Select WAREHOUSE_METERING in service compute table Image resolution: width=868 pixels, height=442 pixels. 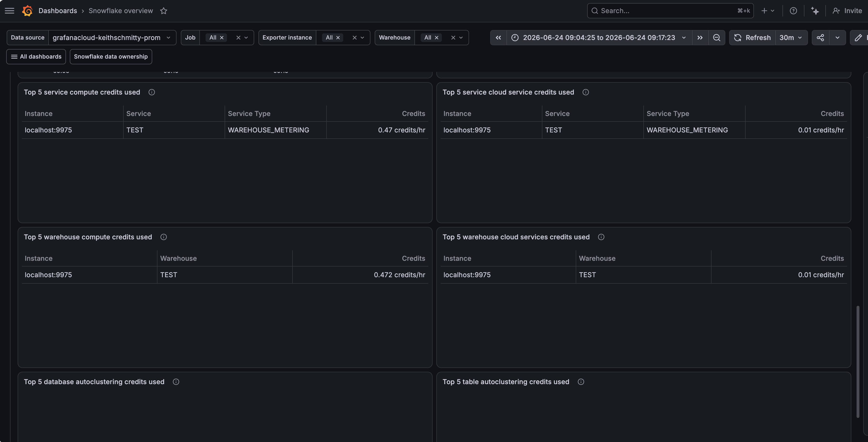tap(268, 130)
